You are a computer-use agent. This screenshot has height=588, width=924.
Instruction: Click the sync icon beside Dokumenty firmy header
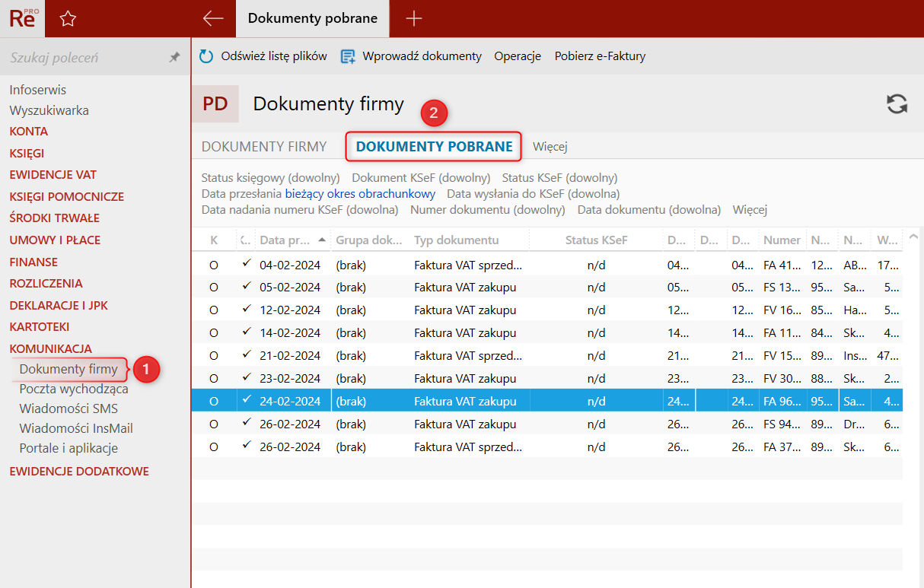[897, 104]
